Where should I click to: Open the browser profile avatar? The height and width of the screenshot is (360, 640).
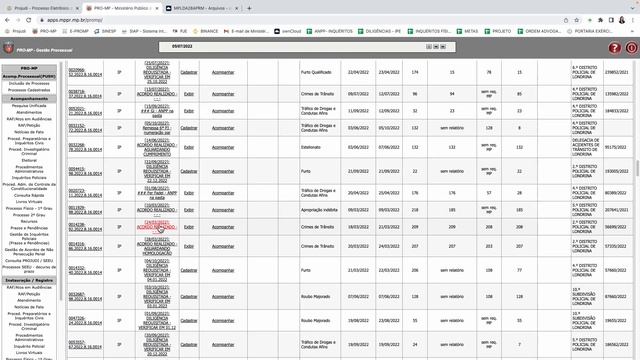click(622, 20)
